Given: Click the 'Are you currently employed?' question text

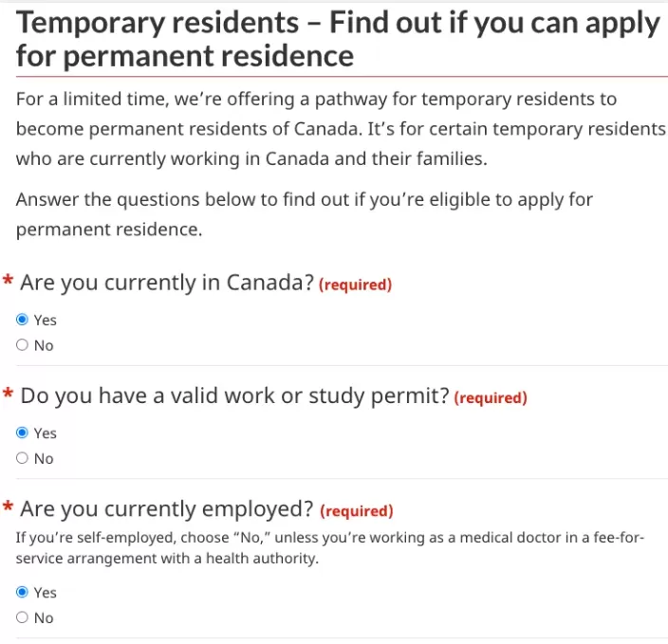Looking at the screenshot, I should click(x=167, y=509).
